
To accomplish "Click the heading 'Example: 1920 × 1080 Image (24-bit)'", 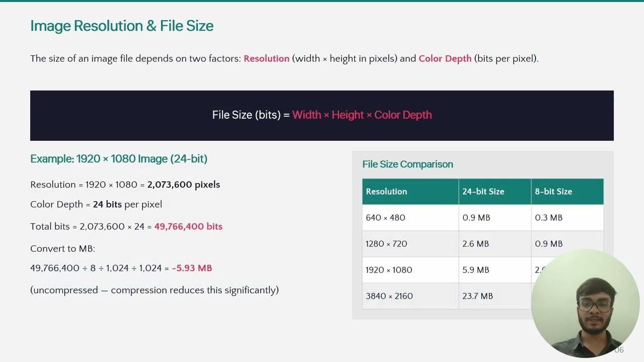I will pos(119,159).
